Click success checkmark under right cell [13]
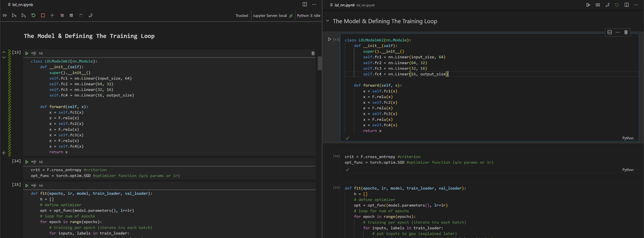Screen dimensions: 644x238 coord(347,138)
